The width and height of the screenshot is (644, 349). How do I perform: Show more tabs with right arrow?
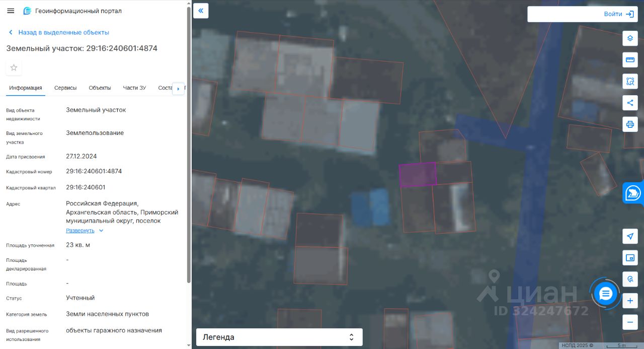pos(178,89)
